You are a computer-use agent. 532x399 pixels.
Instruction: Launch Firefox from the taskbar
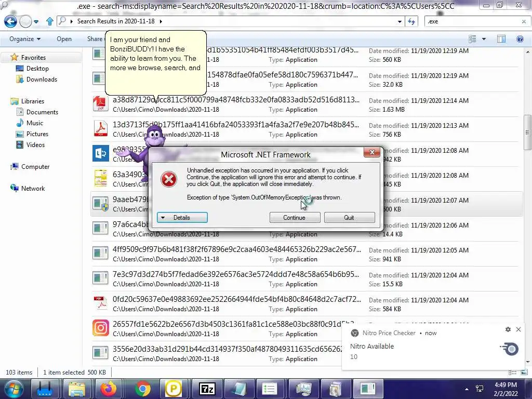[109, 389]
